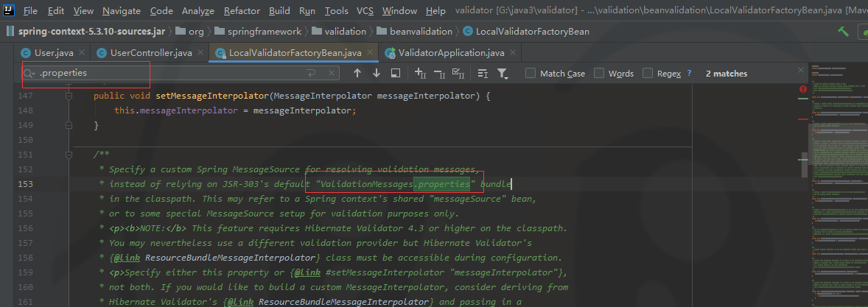
Task: Select all occurrences icon
Action: [458, 73]
